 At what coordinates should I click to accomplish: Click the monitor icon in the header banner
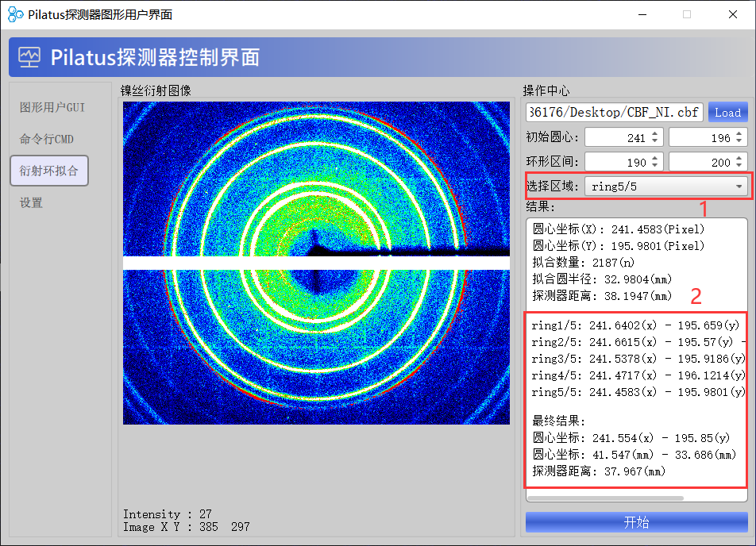[x=29, y=57]
